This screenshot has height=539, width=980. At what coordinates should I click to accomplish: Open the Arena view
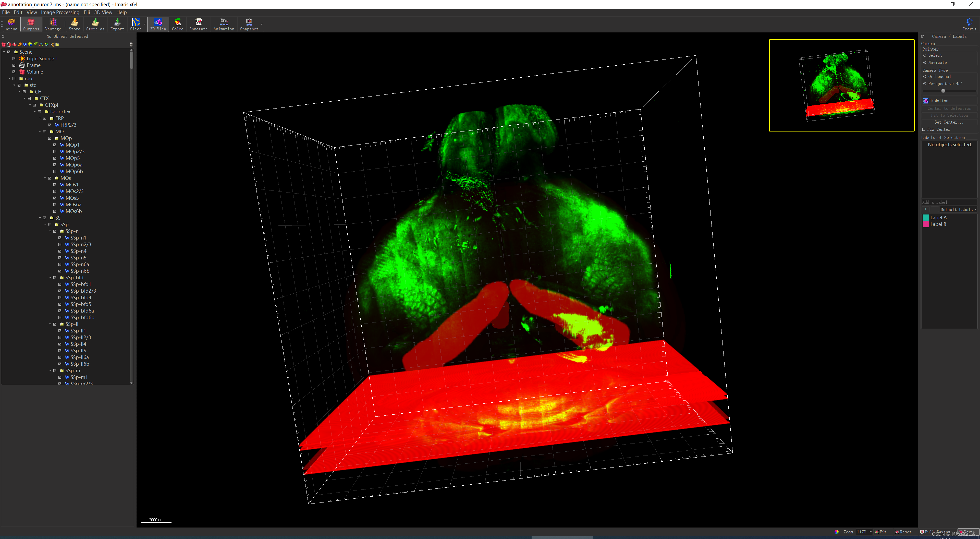(11, 25)
